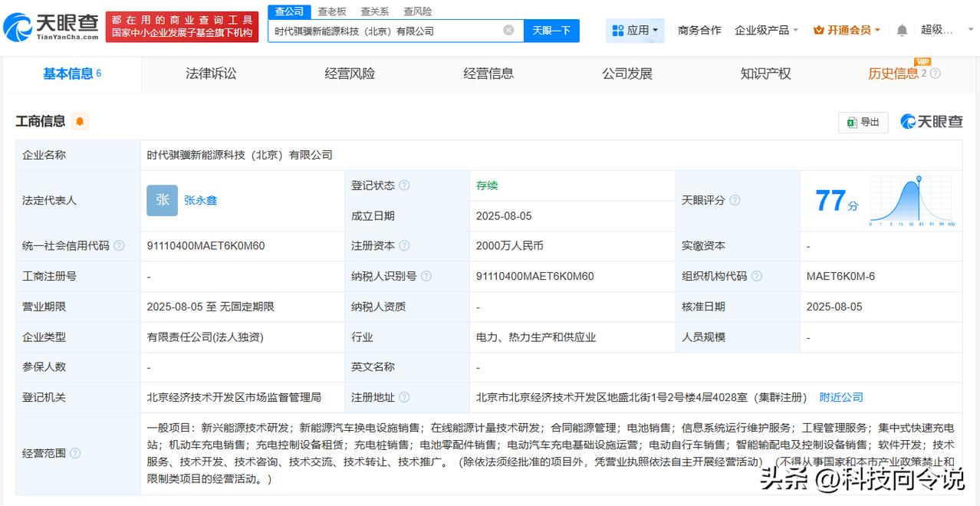Open the 知识产权 tab
Viewport: 980px width, 506px height.
pyautogui.click(x=765, y=74)
